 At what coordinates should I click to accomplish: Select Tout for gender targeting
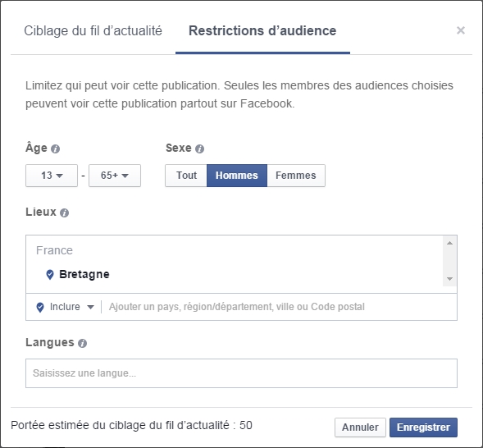pos(186,176)
